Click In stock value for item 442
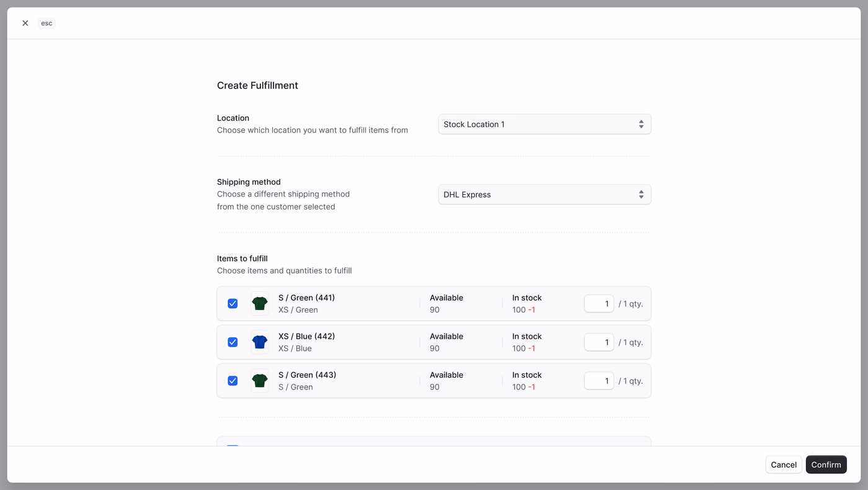This screenshot has height=490, width=868. point(523,348)
